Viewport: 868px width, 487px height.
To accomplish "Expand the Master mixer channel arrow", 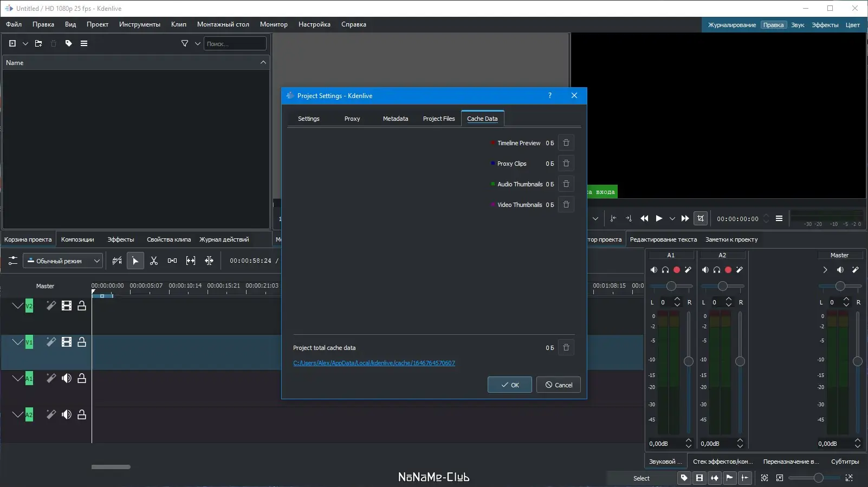I will click(825, 270).
